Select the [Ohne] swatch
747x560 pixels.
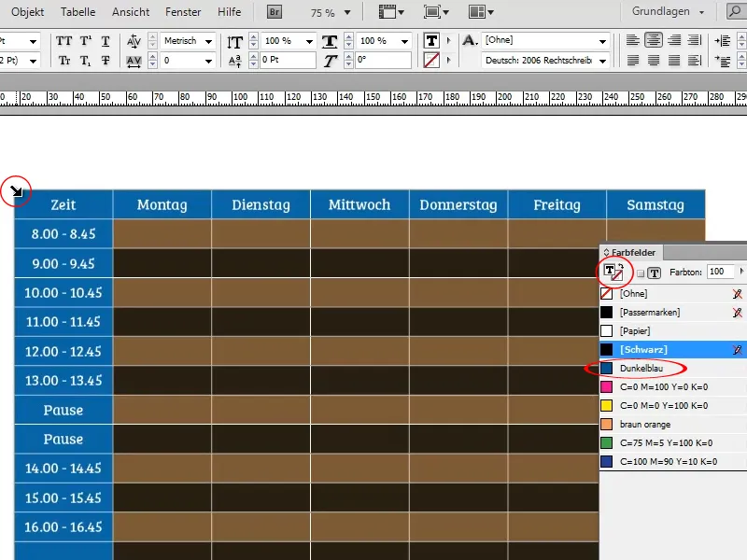point(672,294)
